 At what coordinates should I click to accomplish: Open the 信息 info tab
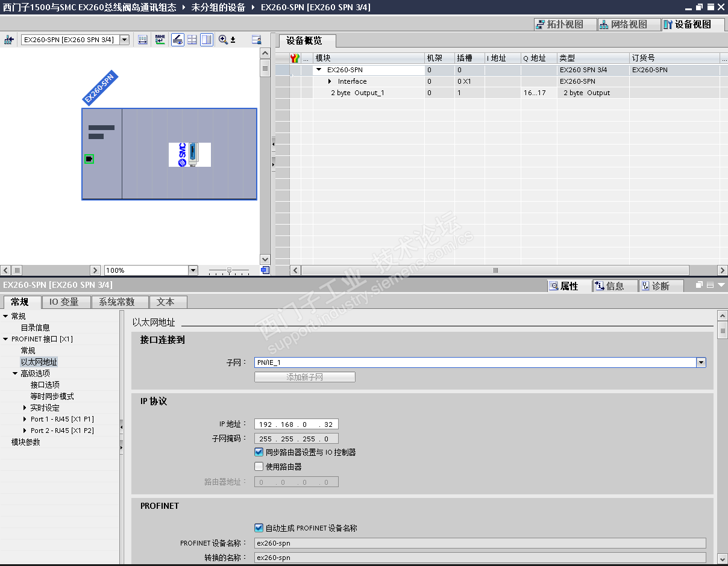click(615, 286)
